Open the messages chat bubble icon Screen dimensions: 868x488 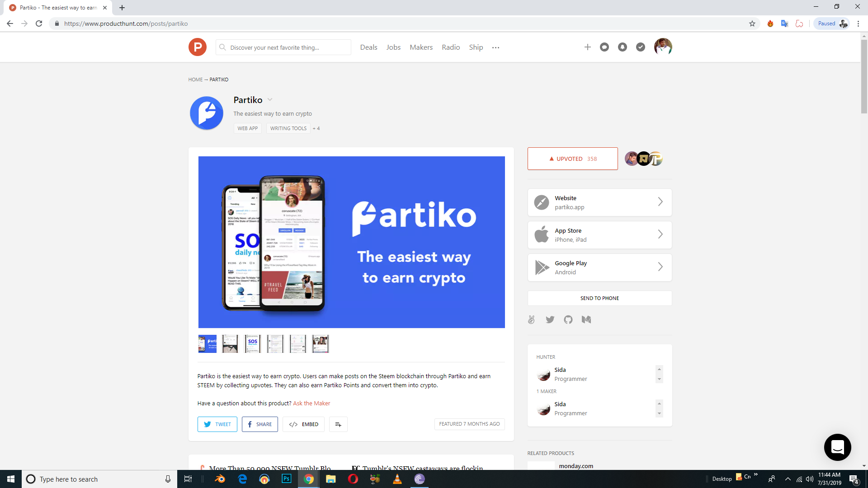pos(604,47)
